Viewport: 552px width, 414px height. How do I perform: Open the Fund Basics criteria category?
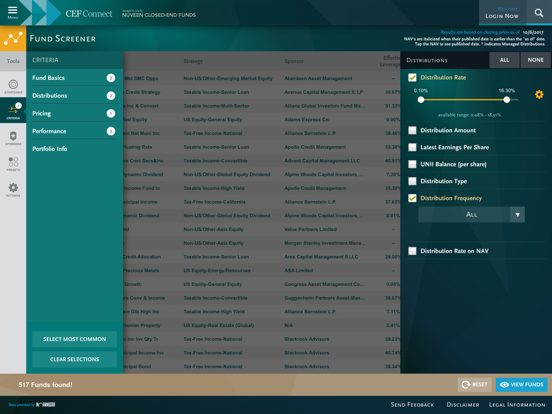74,78
